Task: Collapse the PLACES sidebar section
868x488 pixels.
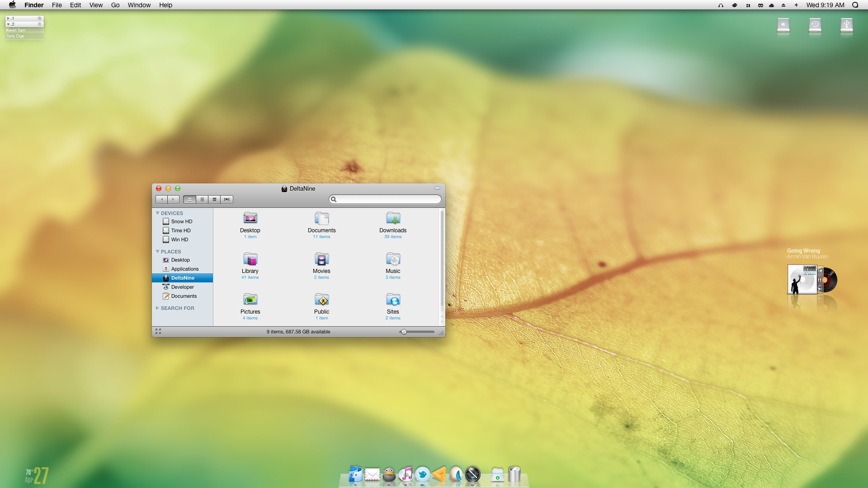Action: coord(157,251)
